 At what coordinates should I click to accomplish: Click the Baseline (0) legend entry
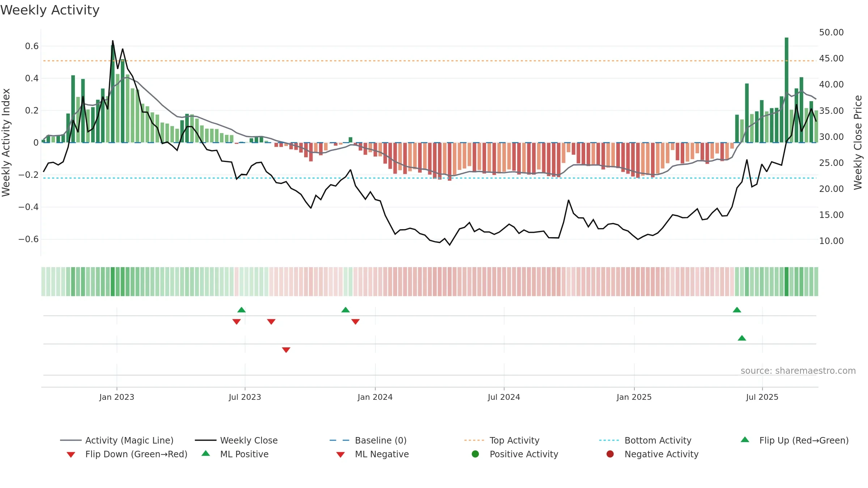pos(368,440)
